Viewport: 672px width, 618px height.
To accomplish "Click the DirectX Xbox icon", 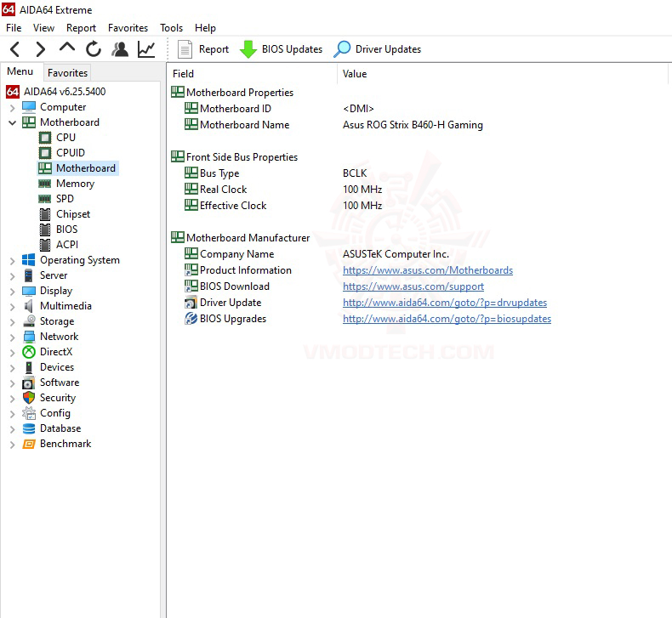I will click(x=29, y=352).
